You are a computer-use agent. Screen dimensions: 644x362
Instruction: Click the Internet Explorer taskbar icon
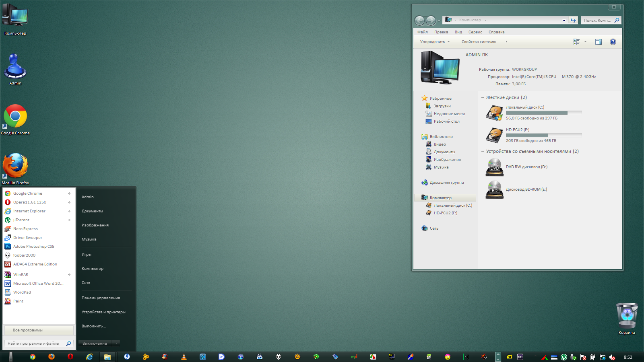coord(89,357)
